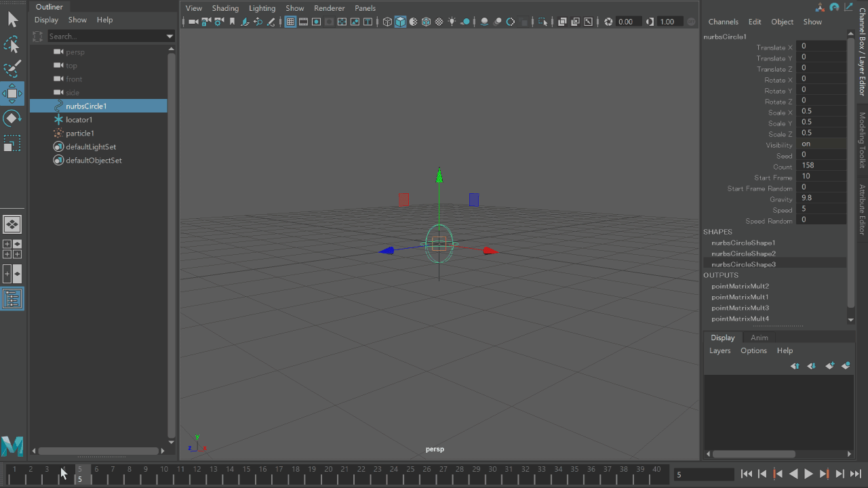This screenshot has height=488, width=868.
Task: Click the arrow Select tool
Action: [12, 19]
